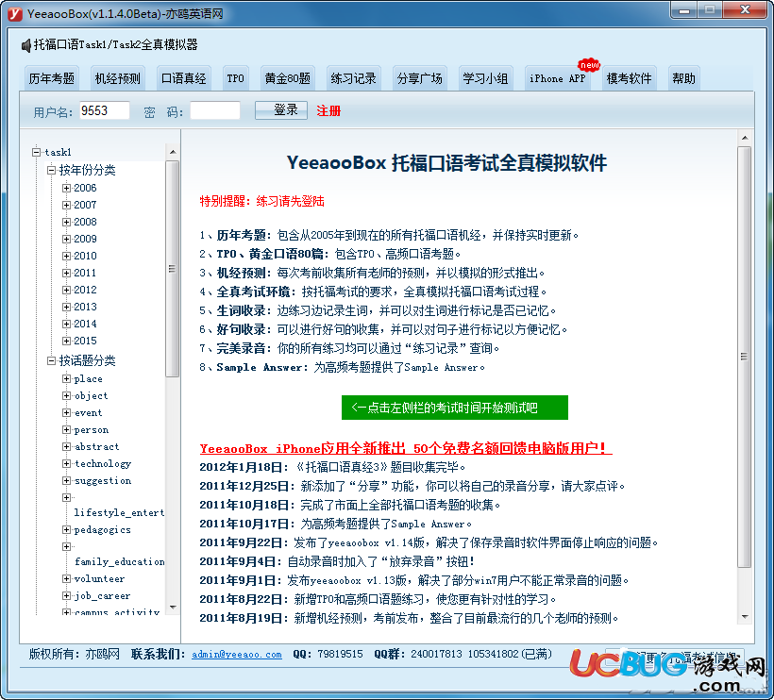Expand the technology topic node
774x700 pixels.
pyautogui.click(x=66, y=464)
